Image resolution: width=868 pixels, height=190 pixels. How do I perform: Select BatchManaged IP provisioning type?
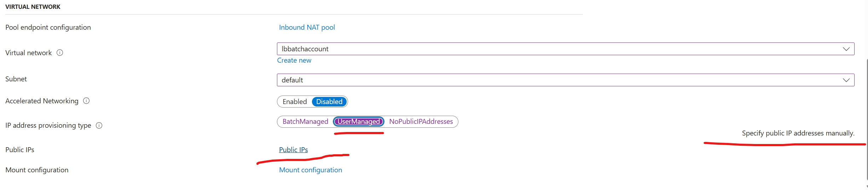[x=305, y=122]
